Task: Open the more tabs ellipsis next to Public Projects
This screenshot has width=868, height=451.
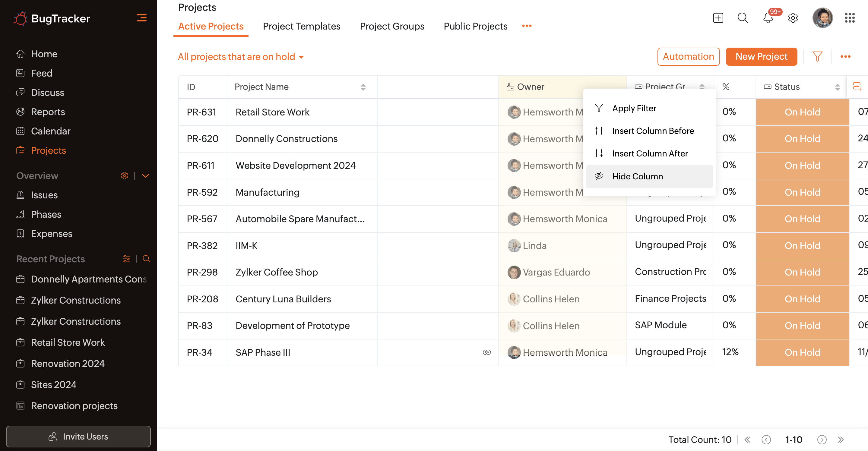Action: pyautogui.click(x=526, y=26)
